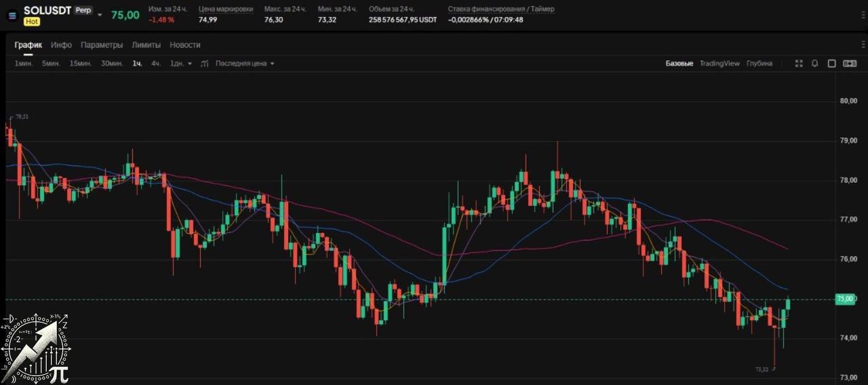The image size is (868, 385).
Task: Click the Ставка финансирования / Таймер label
Action: coord(500,9)
